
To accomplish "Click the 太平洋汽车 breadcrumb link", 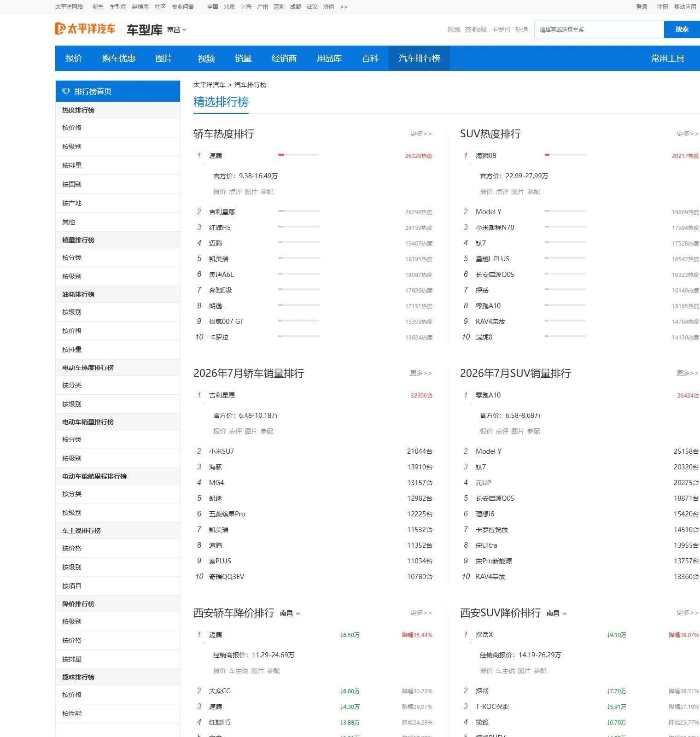I will pos(210,85).
